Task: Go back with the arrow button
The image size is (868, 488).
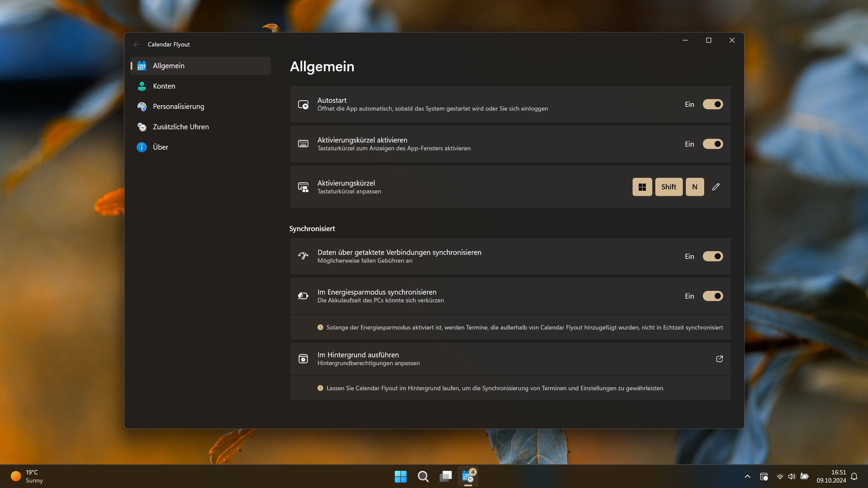Action: [x=137, y=44]
